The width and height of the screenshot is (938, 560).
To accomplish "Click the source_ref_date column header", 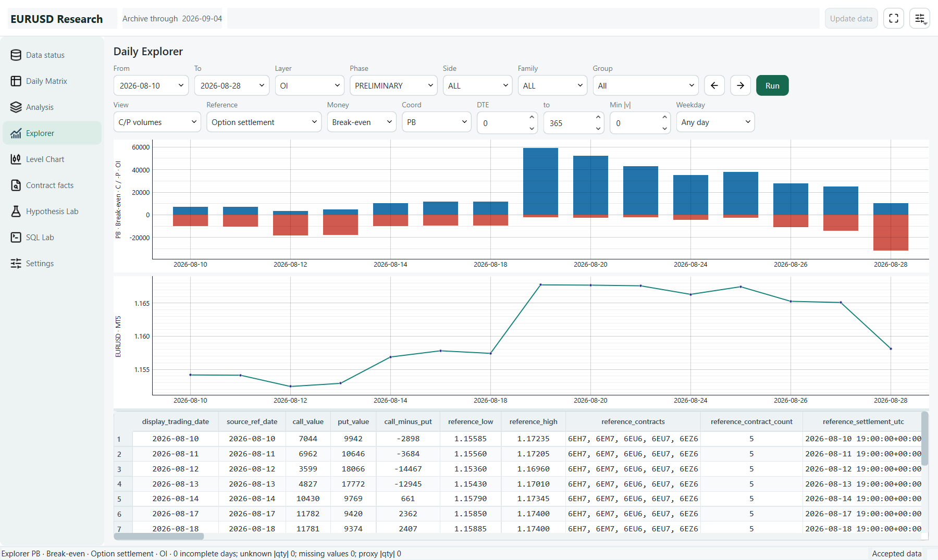I will (252, 421).
